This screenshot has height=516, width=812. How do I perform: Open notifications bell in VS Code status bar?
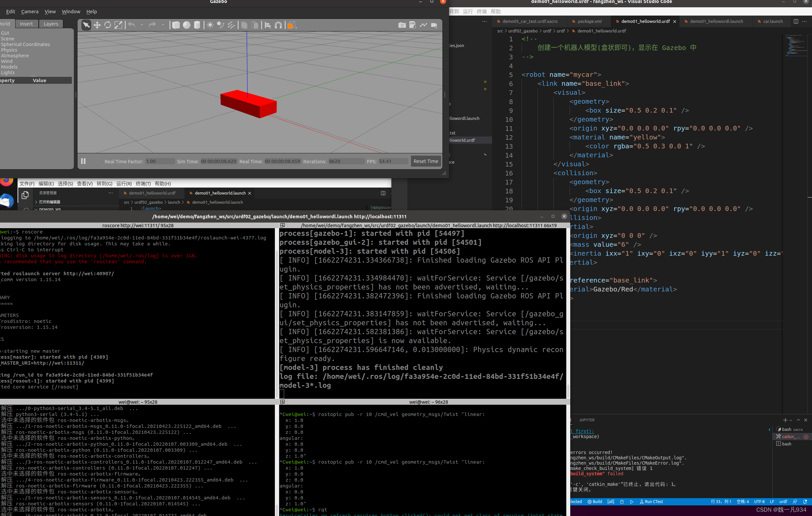(805, 501)
